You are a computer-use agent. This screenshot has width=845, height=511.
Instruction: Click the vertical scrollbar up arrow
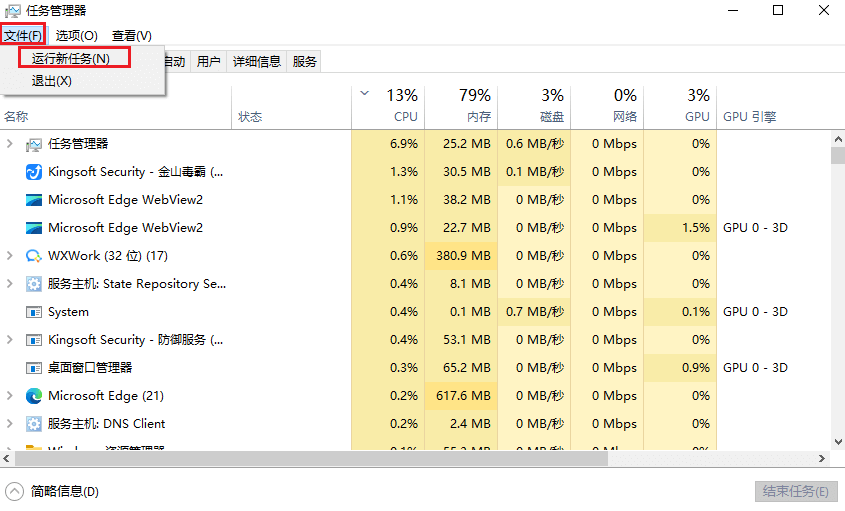point(838,140)
